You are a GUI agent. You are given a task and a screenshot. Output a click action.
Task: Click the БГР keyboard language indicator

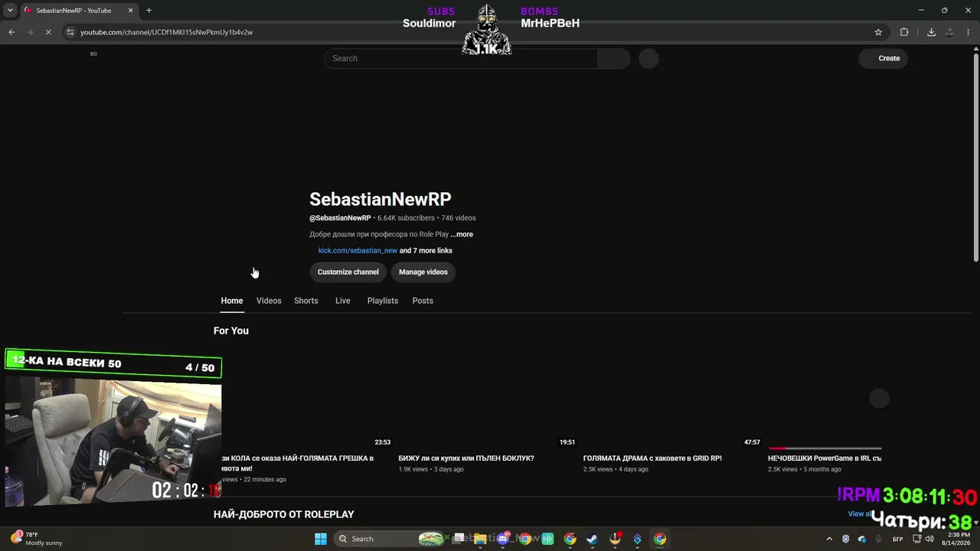[897, 539]
